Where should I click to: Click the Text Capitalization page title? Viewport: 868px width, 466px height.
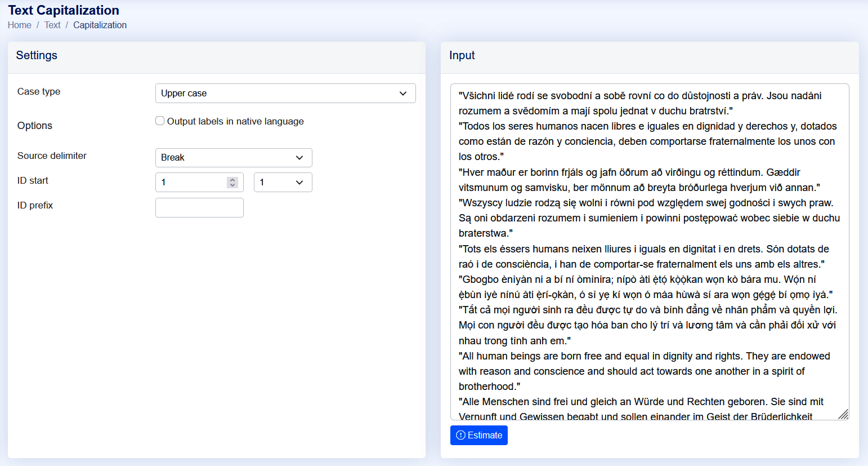64,10
